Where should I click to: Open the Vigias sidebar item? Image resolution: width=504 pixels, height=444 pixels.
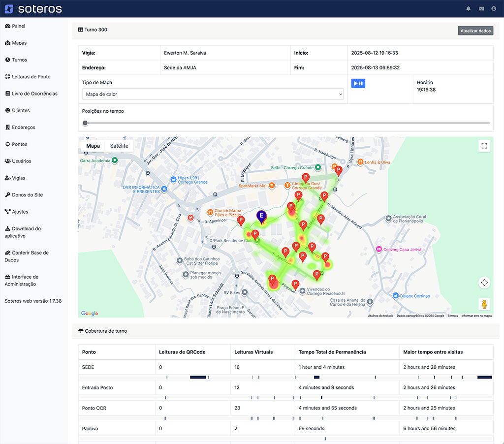coord(19,178)
